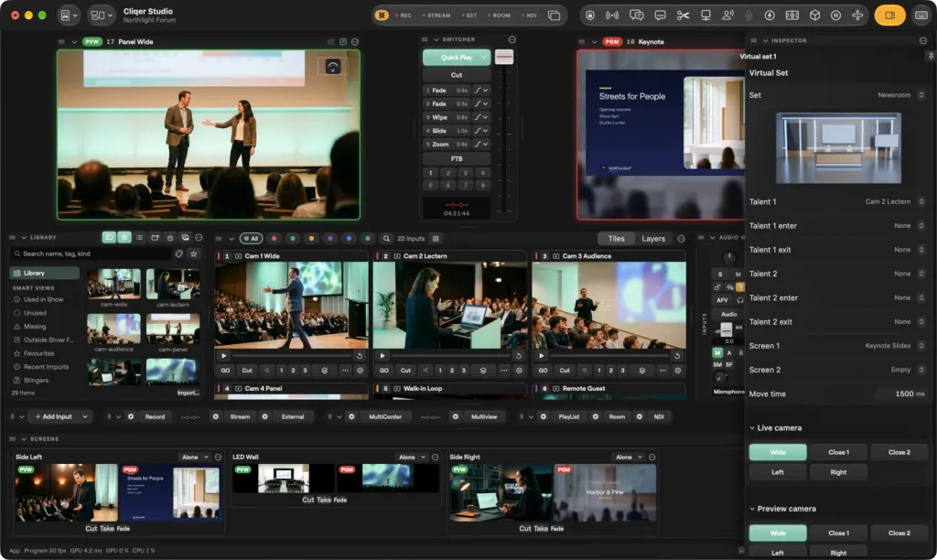This screenshot has width=937, height=560.
Task: Click the MultiCorder button
Action: (385, 416)
